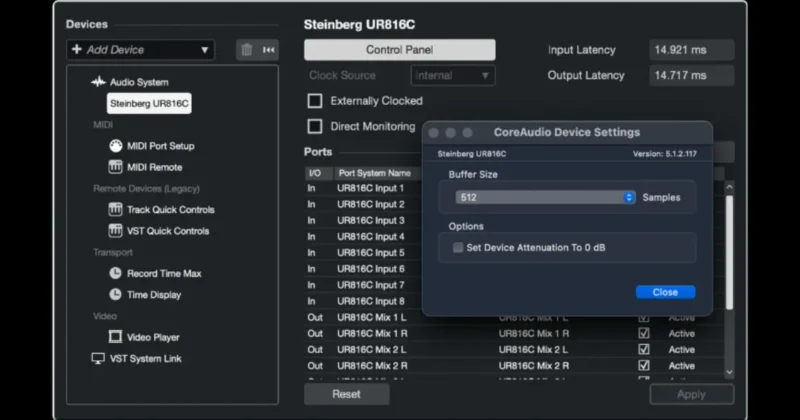Open the Buffer Size 512 dropdown
Screen dimensions: 800x420
click(x=545, y=197)
